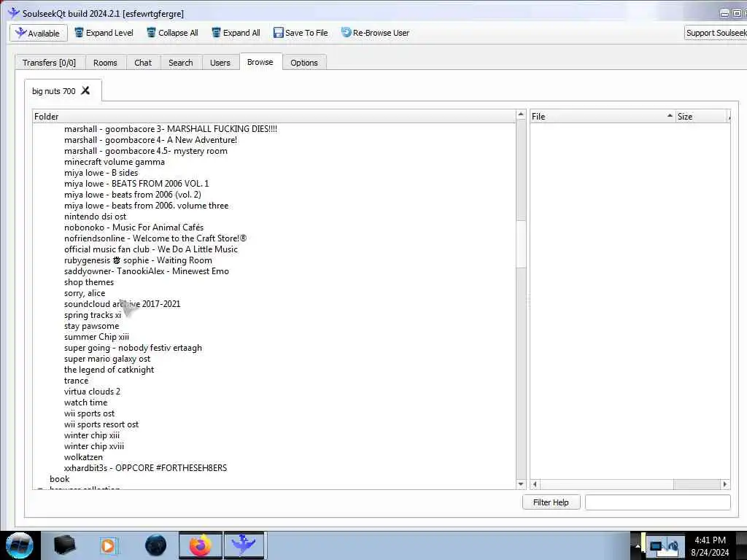The height and width of the screenshot is (560, 747).
Task: Select Minewest Emo folder
Action: tap(146, 271)
